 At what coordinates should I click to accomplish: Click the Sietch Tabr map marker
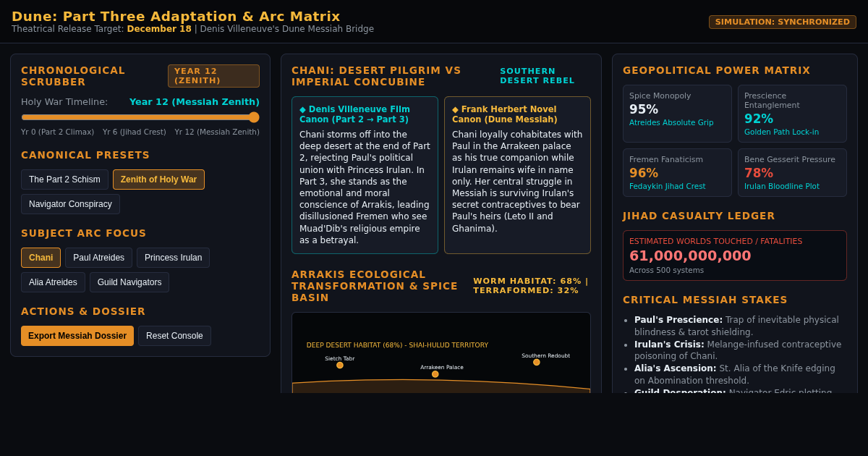340,366
